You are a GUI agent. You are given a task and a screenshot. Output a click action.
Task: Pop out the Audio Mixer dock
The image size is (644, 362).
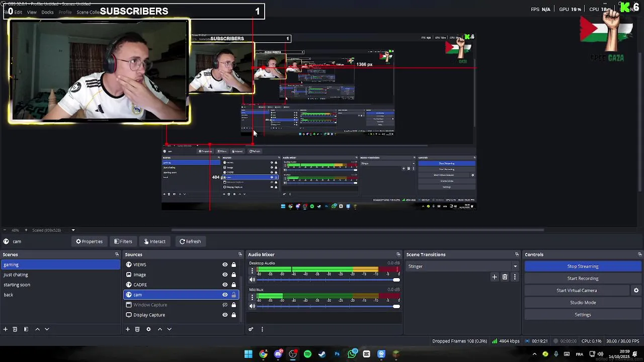398,254
